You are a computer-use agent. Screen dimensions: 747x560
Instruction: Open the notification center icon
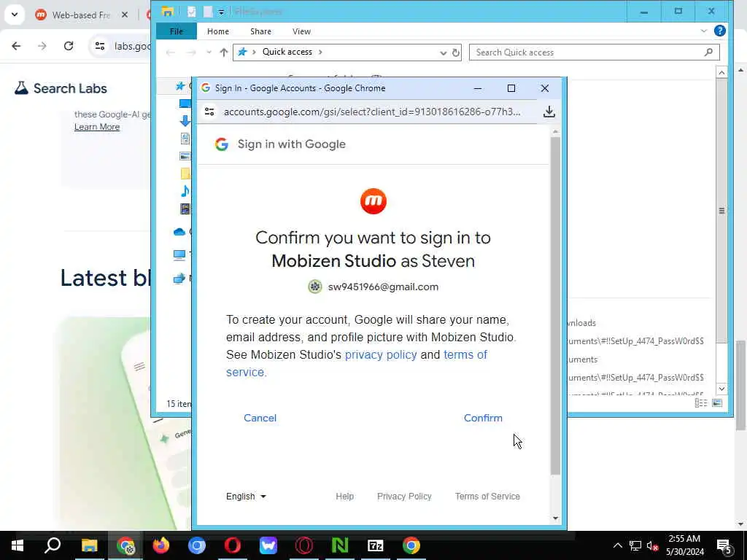pos(724,546)
